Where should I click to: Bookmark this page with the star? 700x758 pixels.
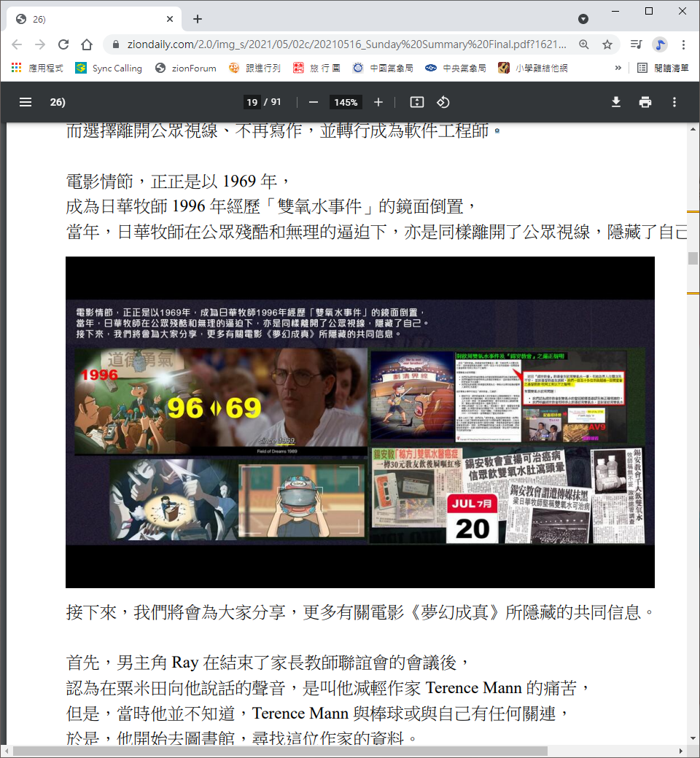click(x=607, y=44)
